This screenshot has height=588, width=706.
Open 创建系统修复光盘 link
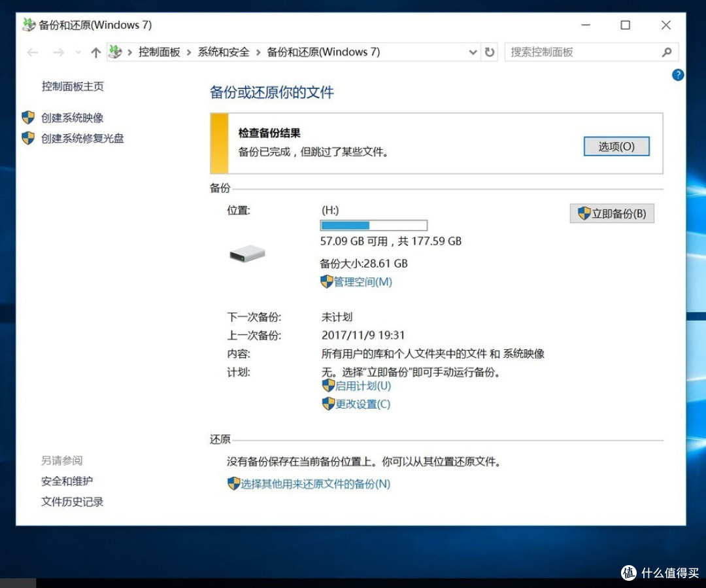[82, 138]
